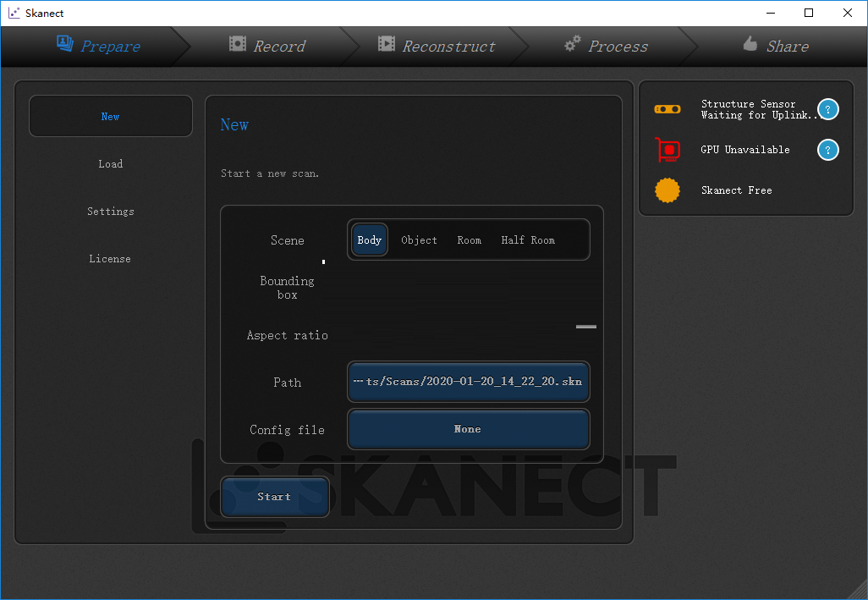Click the red GPU Unavailable icon
This screenshot has height=600, width=868.
(x=667, y=150)
